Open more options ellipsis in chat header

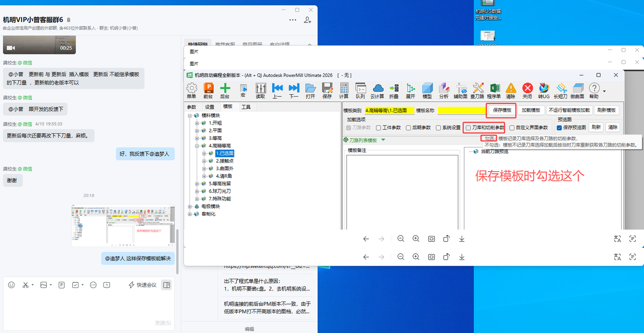[293, 20]
